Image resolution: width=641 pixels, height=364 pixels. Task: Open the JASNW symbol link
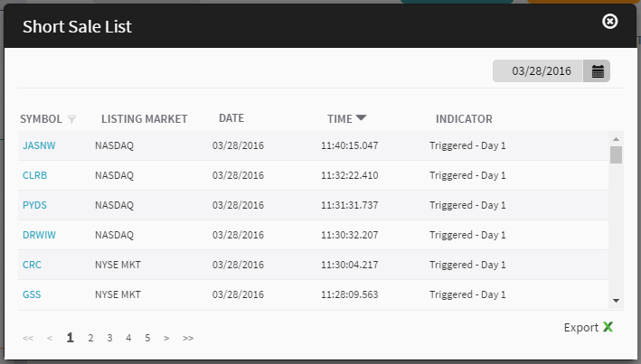[39, 145]
